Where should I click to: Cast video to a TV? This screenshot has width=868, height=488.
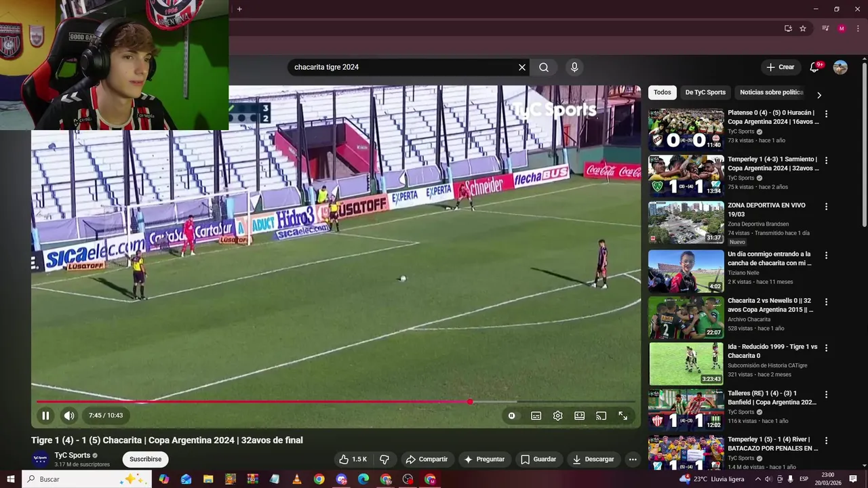pos(601,415)
